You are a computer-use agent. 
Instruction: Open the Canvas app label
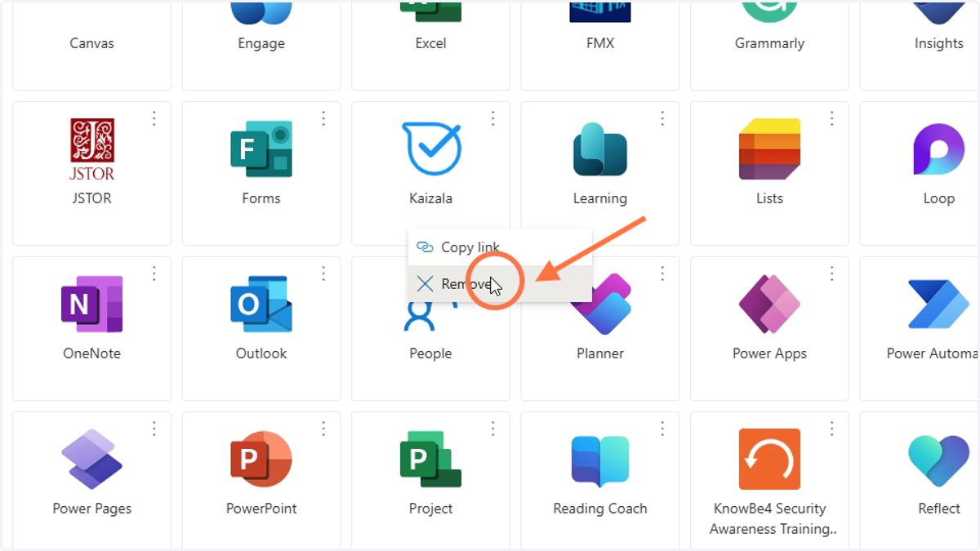tap(91, 43)
